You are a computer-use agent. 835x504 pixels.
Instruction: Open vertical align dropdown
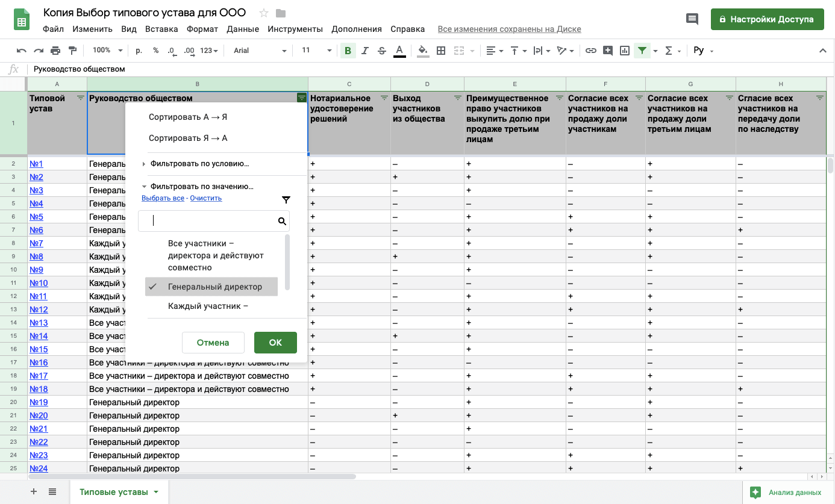518,51
